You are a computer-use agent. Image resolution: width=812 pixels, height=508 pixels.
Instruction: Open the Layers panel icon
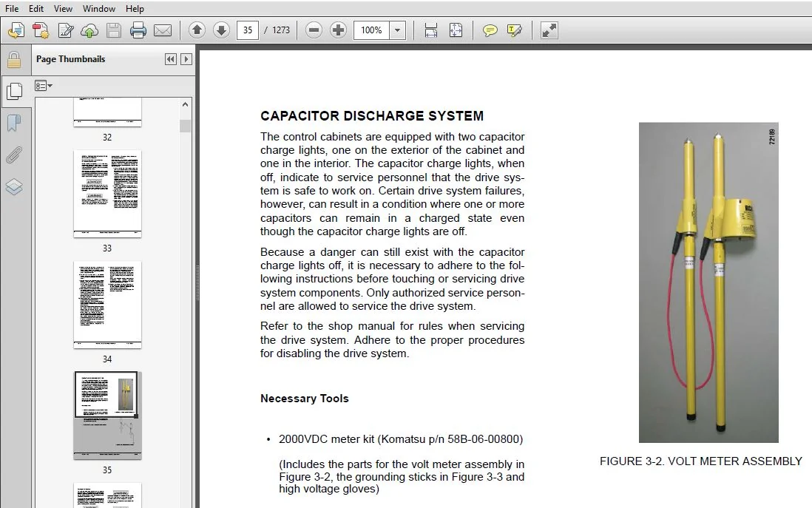click(x=14, y=186)
